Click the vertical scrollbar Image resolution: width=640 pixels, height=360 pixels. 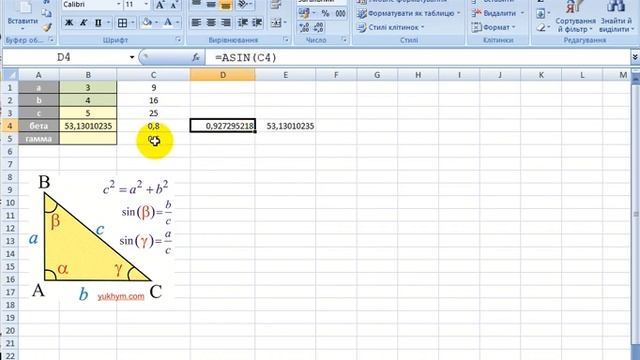pyautogui.click(x=636, y=214)
